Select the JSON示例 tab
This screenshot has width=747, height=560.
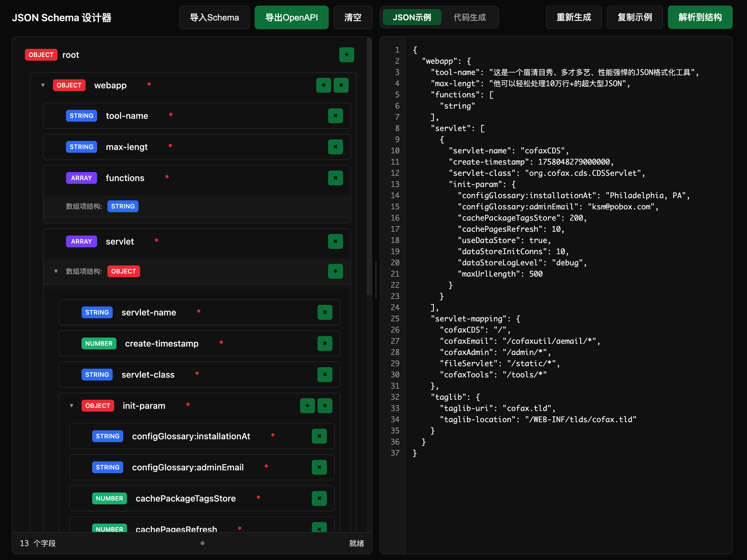point(412,17)
